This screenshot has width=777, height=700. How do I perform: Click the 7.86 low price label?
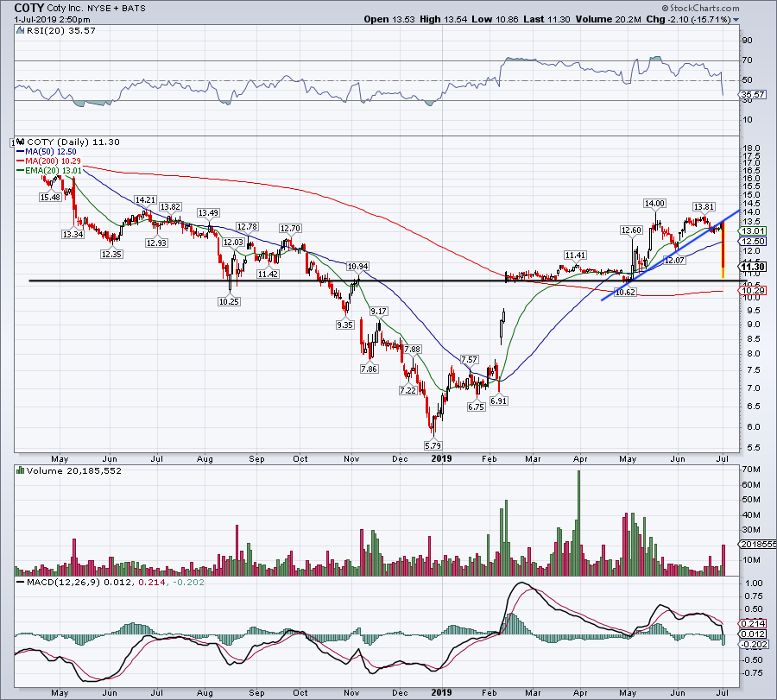point(370,369)
